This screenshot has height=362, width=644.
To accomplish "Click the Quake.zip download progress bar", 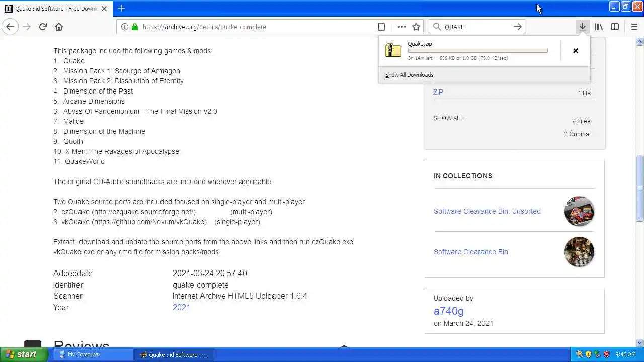I will (477, 51).
